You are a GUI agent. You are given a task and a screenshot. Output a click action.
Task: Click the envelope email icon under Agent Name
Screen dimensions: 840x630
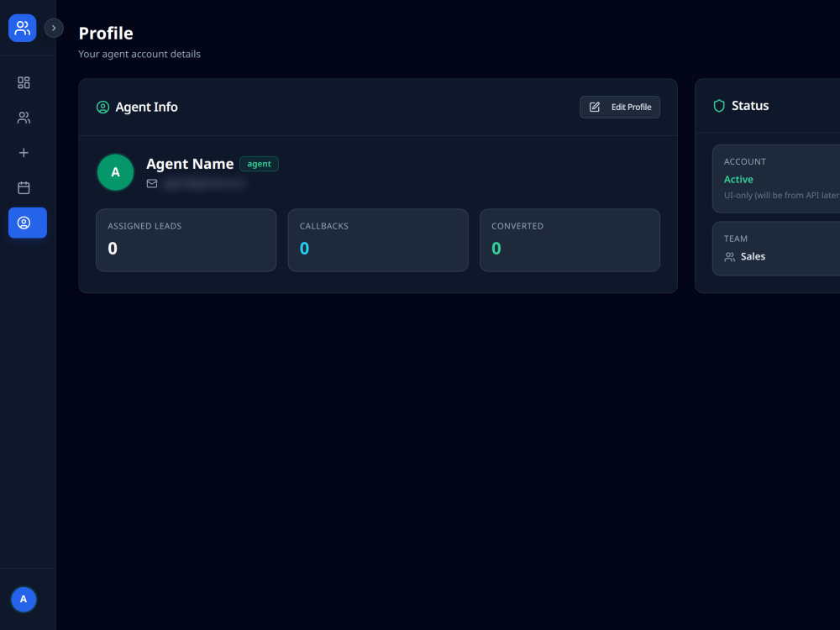[152, 184]
